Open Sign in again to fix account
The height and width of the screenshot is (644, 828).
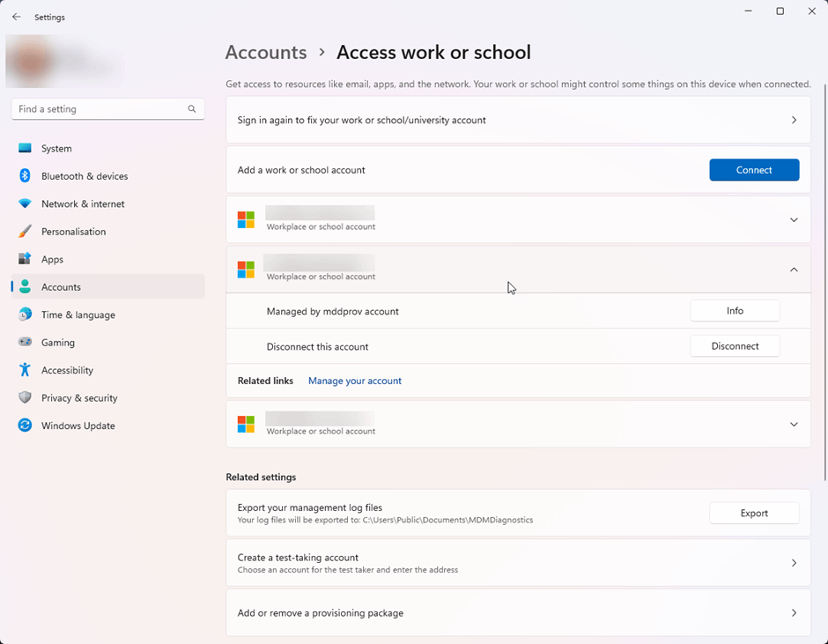click(x=518, y=120)
